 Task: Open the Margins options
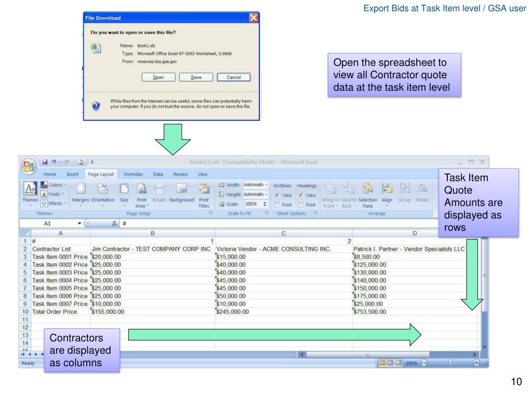(81, 194)
